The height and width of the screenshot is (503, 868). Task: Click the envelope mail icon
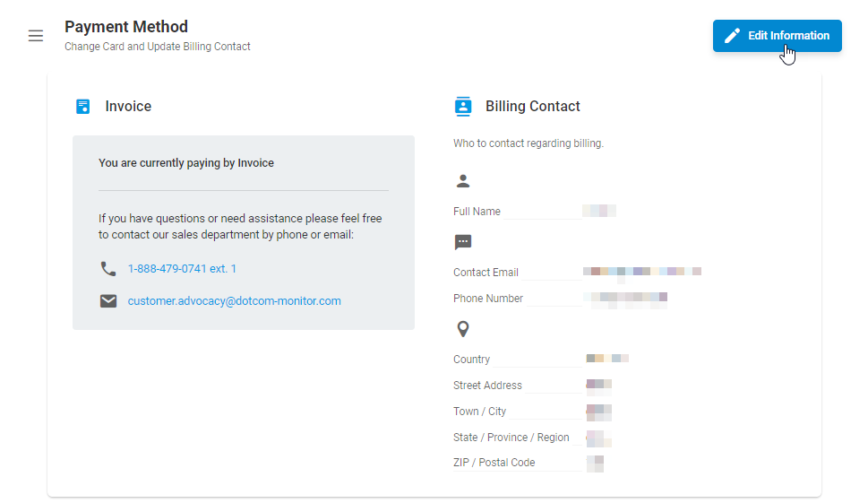point(108,300)
